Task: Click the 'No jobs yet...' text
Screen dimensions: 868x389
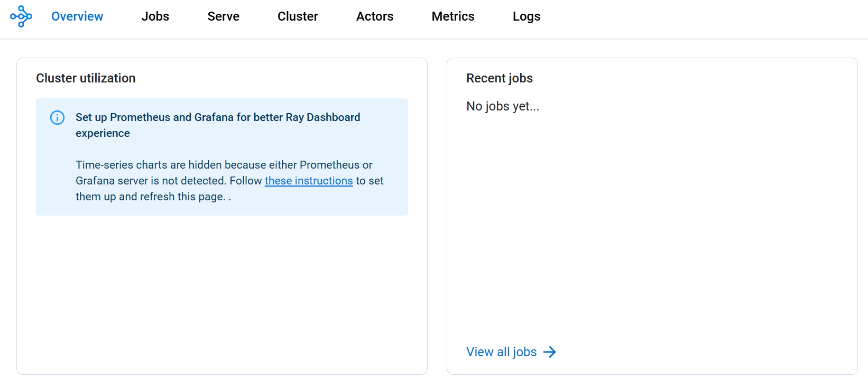Action: [502, 106]
